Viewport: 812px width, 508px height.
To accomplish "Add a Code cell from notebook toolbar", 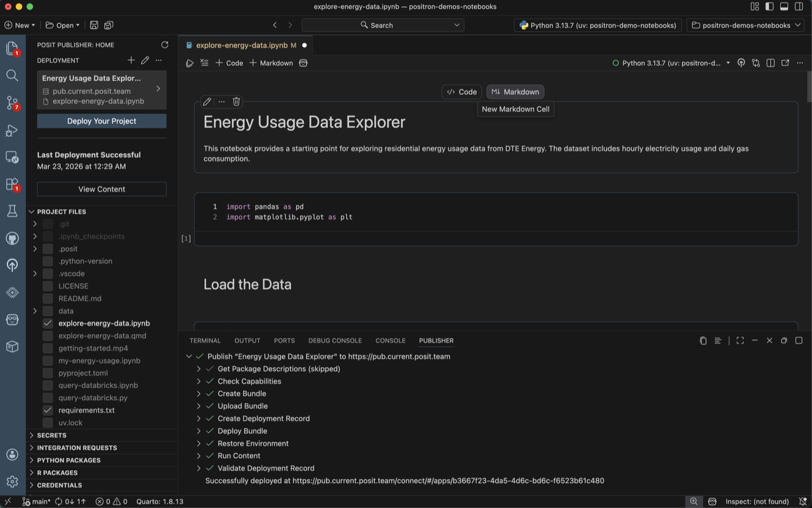I will pyautogui.click(x=229, y=63).
